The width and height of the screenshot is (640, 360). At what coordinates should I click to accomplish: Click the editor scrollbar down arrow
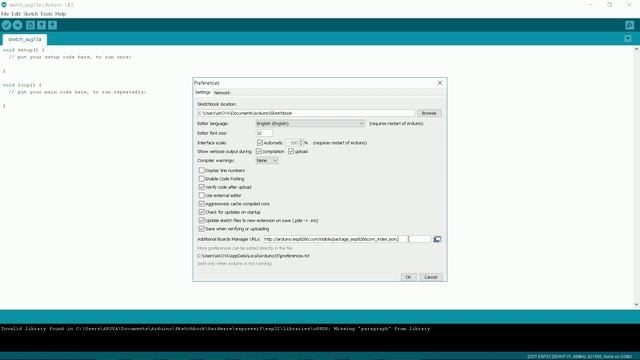[636, 304]
